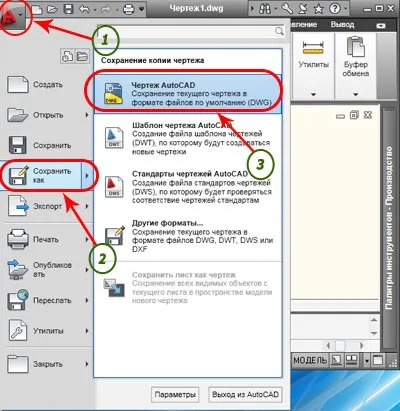Select Опубликовать menu item
Screen dimensions: 400x411
(x=43, y=269)
